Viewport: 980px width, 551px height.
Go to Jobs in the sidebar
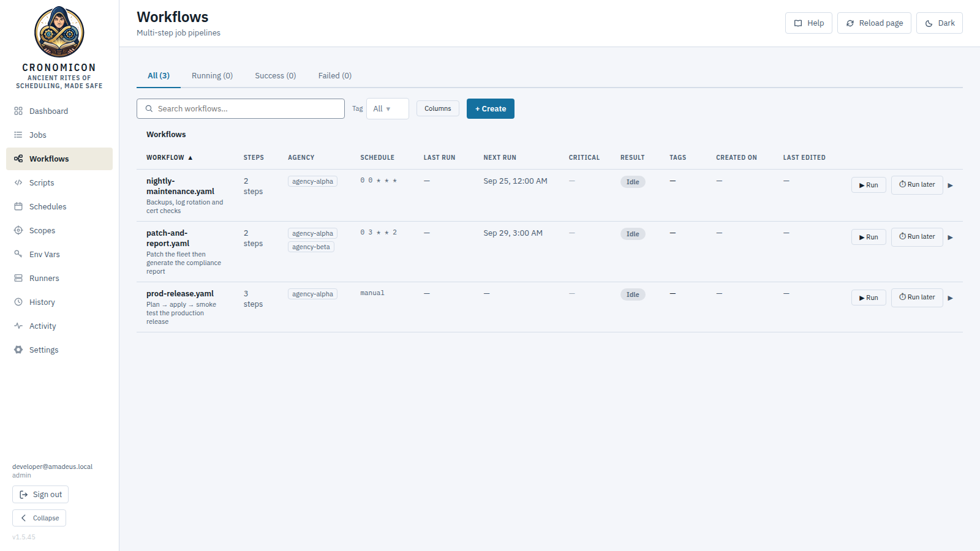(x=59, y=135)
